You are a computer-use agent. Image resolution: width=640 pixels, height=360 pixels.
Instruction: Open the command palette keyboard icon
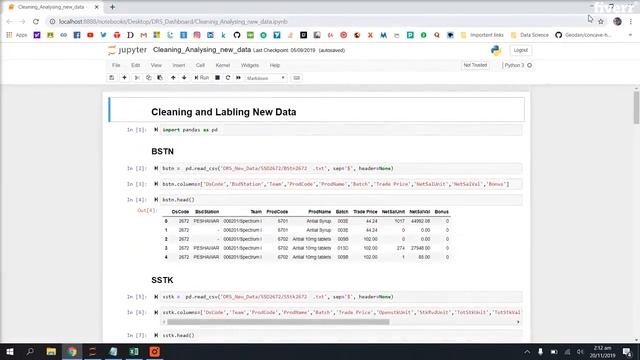(x=297, y=78)
